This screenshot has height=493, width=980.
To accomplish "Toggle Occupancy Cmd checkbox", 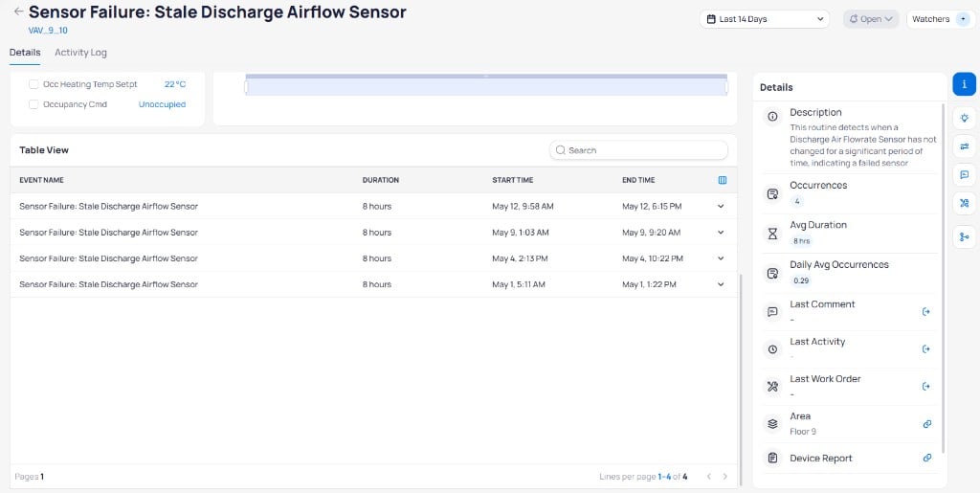I will [x=33, y=104].
